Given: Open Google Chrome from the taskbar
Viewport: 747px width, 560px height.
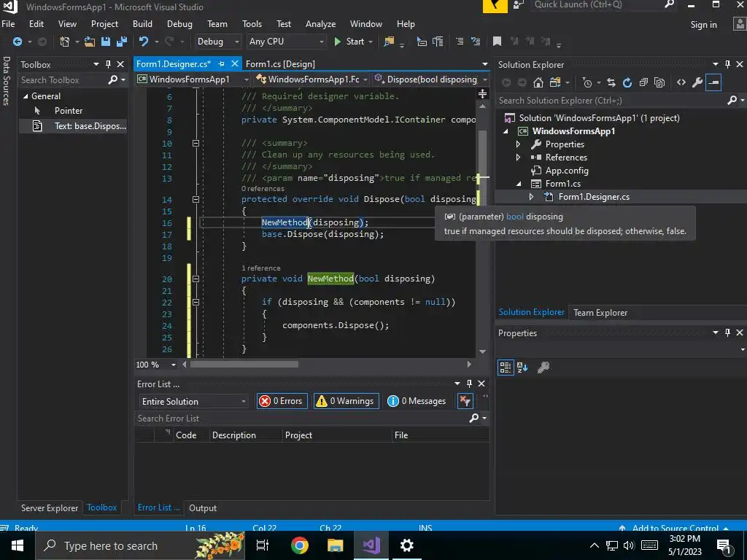Looking at the screenshot, I should pos(300,545).
